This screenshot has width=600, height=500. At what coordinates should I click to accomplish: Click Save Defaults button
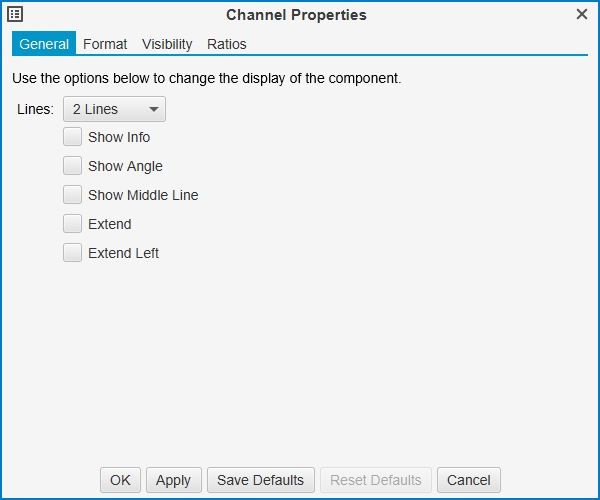pos(261,480)
